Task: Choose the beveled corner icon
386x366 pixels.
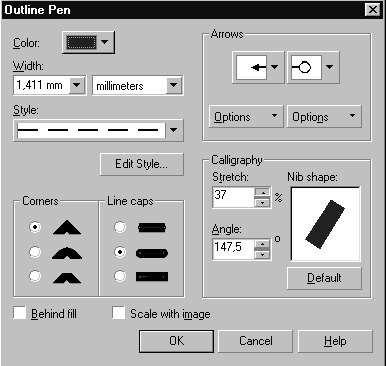Action: (x=67, y=277)
